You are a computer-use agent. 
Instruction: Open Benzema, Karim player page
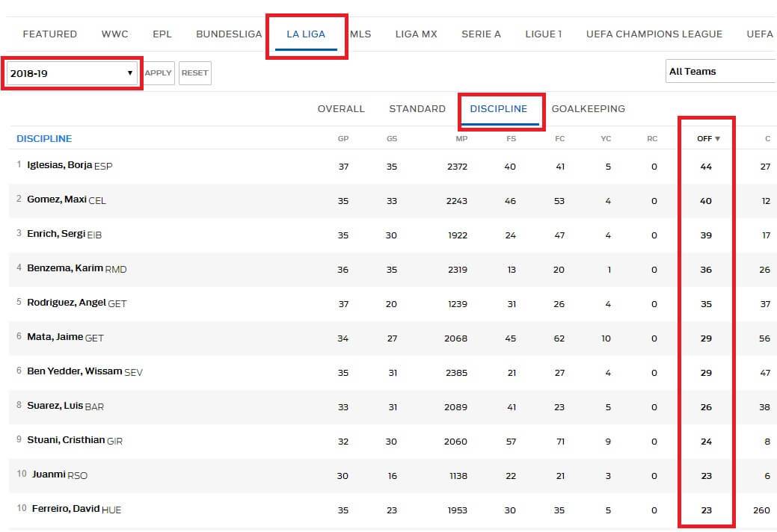(x=65, y=268)
